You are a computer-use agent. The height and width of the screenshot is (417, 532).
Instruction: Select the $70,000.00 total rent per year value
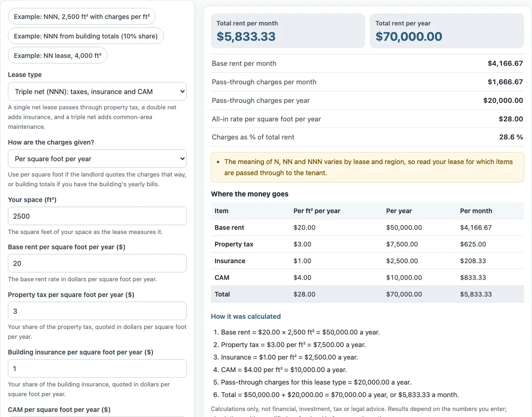point(409,36)
